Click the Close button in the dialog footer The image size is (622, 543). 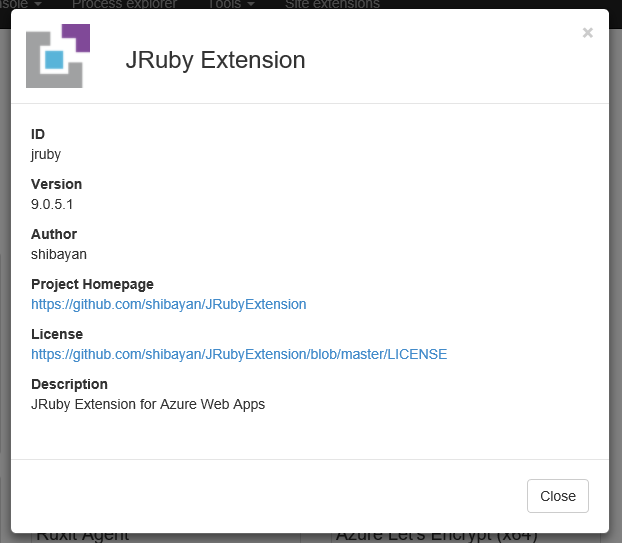(x=557, y=496)
